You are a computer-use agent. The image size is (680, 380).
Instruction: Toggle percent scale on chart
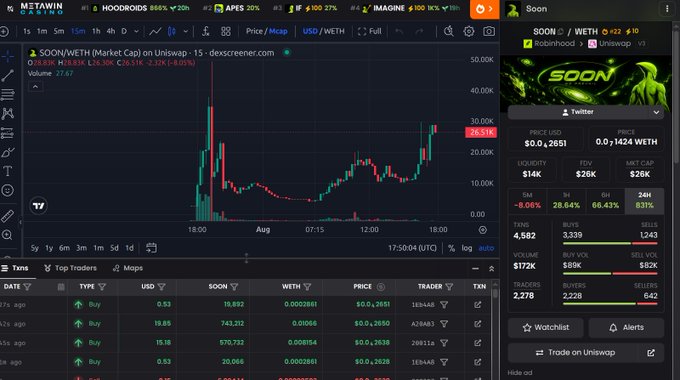(451, 248)
